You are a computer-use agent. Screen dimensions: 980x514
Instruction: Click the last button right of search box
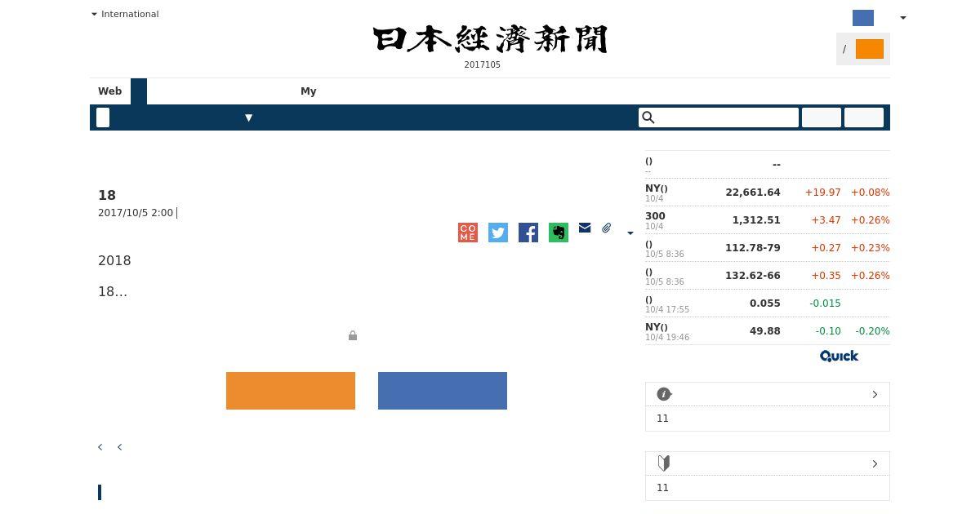click(x=864, y=117)
